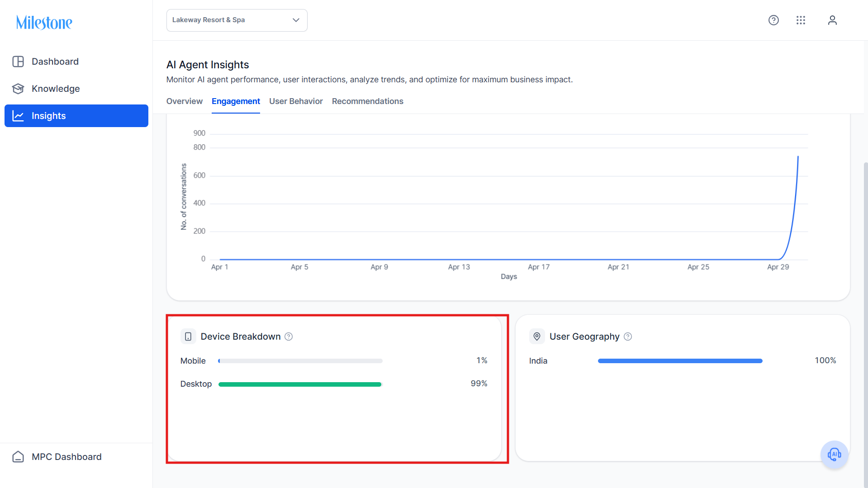Click the 900 y-axis value
The height and width of the screenshot is (488, 868).
199,133
